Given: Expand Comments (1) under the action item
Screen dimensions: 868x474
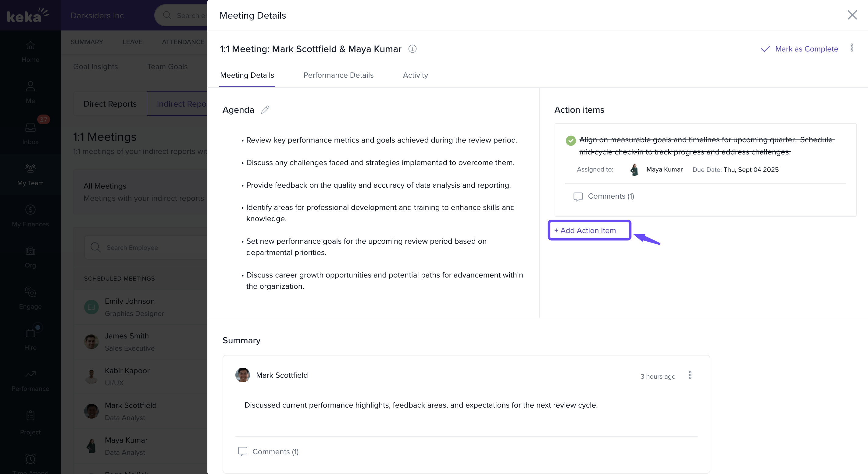Looking at the screenshot, I should click(611, 196).
